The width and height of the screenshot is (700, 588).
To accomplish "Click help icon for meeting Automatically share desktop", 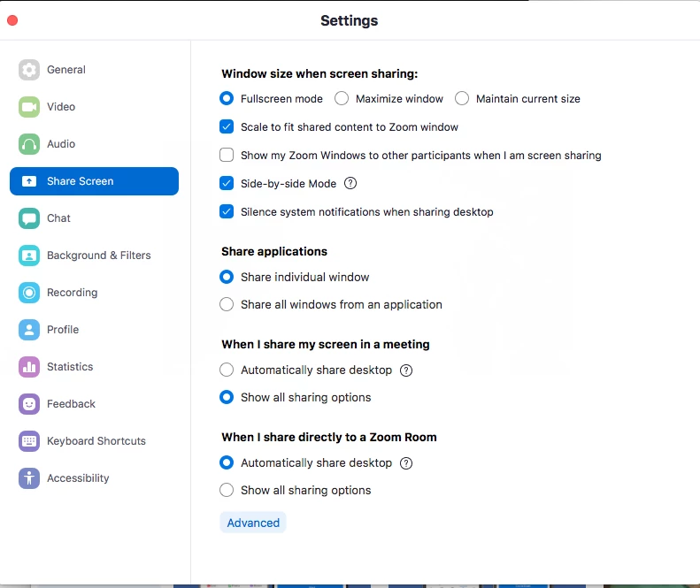I will point(406,370).
